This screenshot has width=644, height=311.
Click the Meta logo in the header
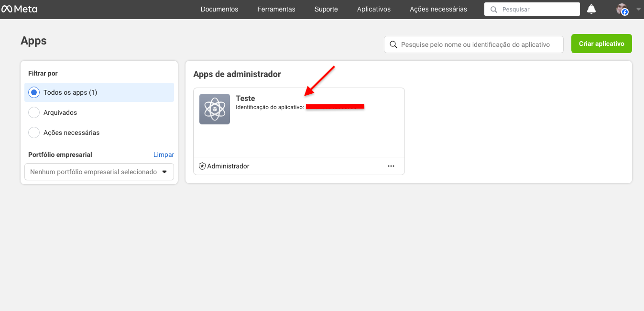click(x=19, y=9)
